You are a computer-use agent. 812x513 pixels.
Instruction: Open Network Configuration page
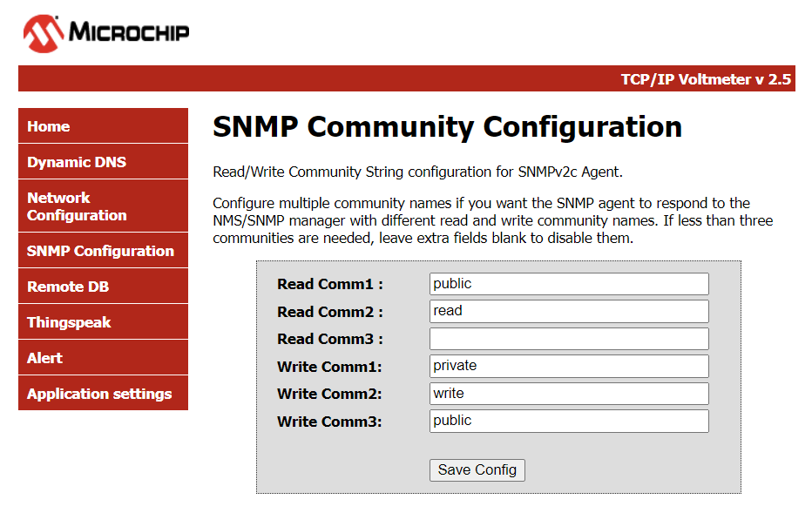pos(103,206)
